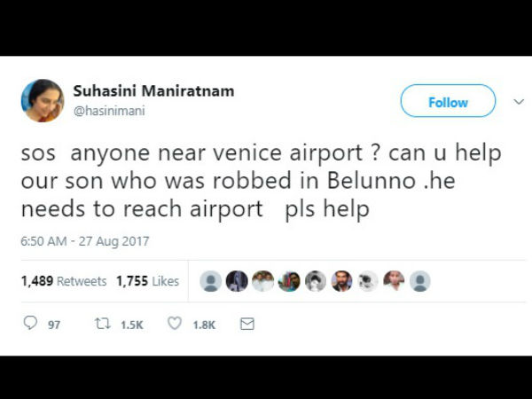532x399 pixels.
Task: Click the reply speech bubble icon
Action: (30, 323)
